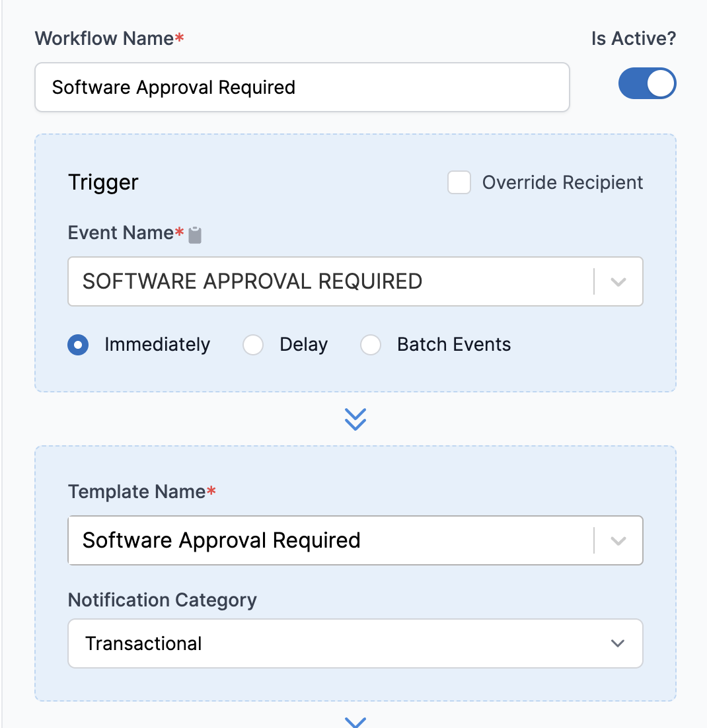
Task: Click Software Approval Required in Template Name
Action: pos(221,540)
